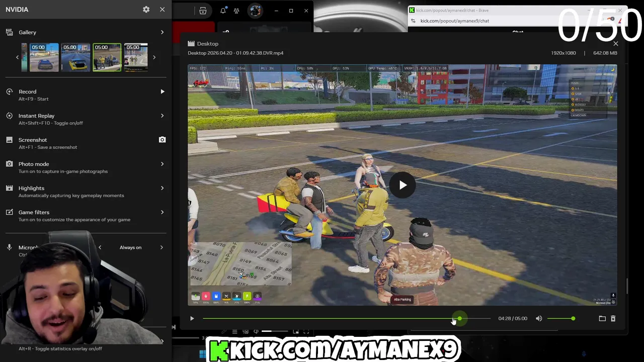Screen dimensions: 644x362
Task: Select the 'Always on' microphone setting
Action: [130, 247]
